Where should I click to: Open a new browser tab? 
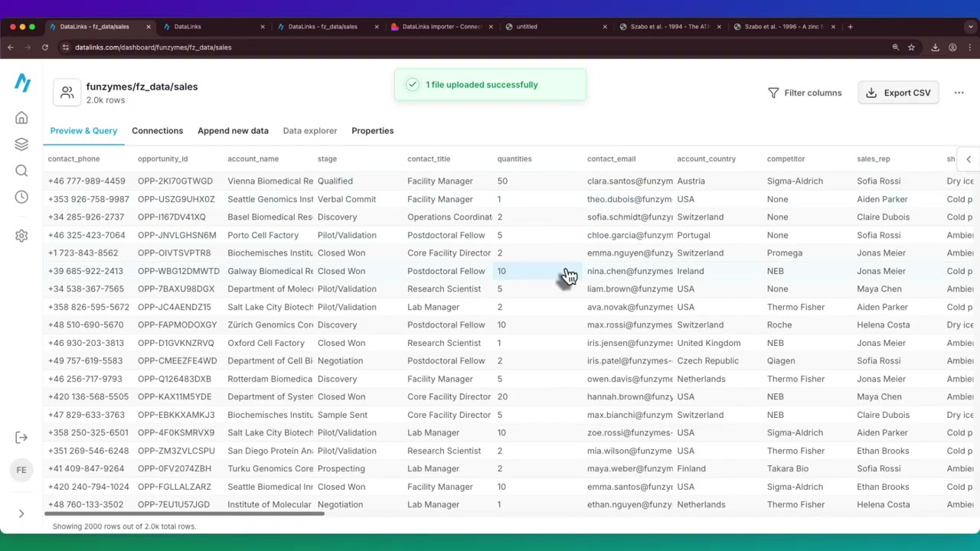850,27
